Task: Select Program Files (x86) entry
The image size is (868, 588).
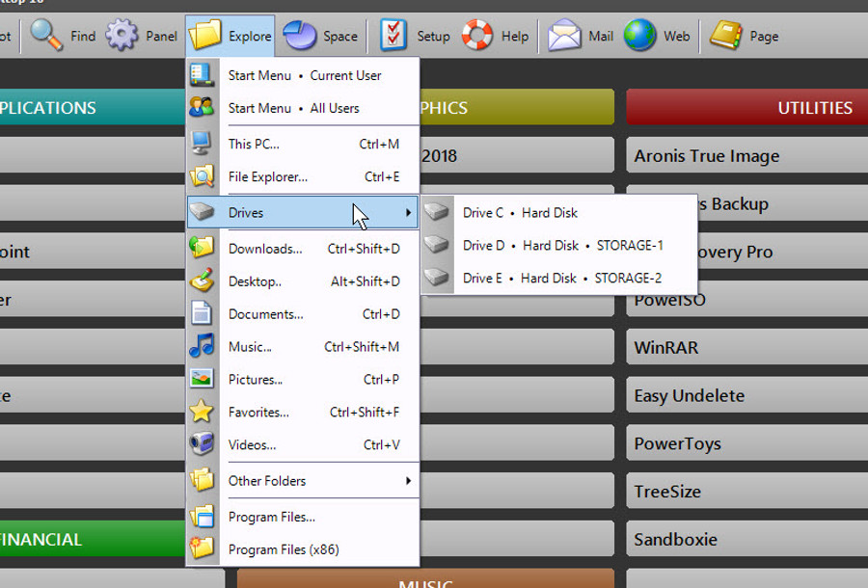Action: tap(303, 549)
